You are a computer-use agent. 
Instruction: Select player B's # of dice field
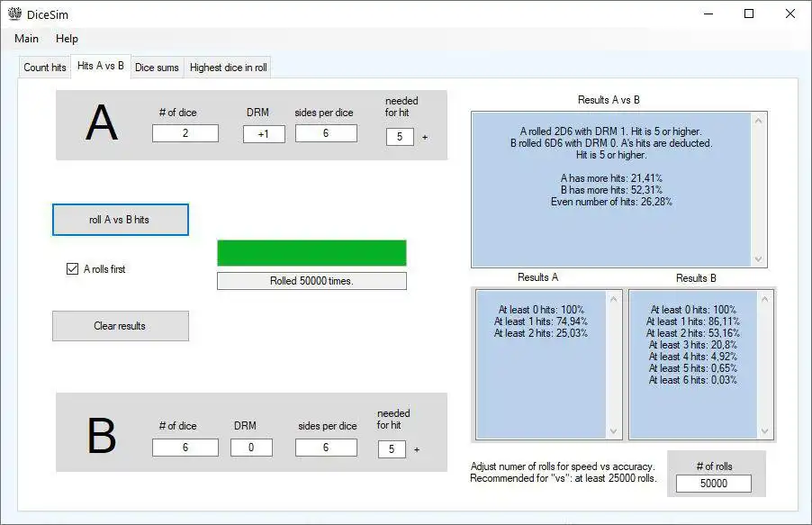point(185,448)
